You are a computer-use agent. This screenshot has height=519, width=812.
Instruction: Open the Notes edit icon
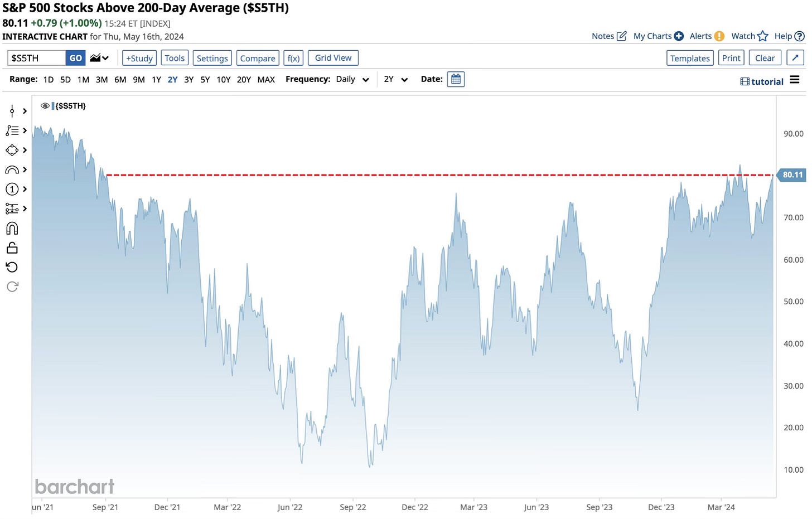tap(622, 36)
